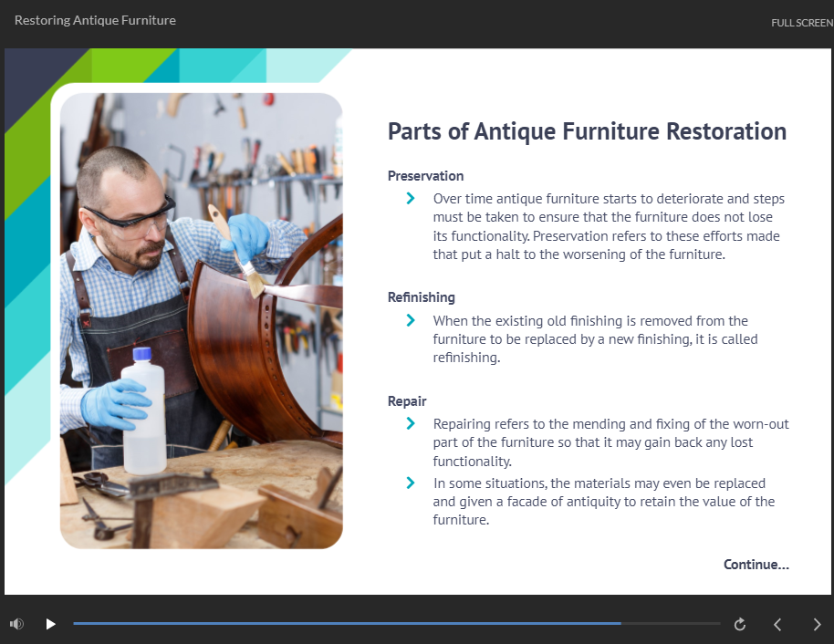The width and height of the screenshot is (834, 644).
Task: Advance using the next slide arrow
Action: (x=817, y=624)
